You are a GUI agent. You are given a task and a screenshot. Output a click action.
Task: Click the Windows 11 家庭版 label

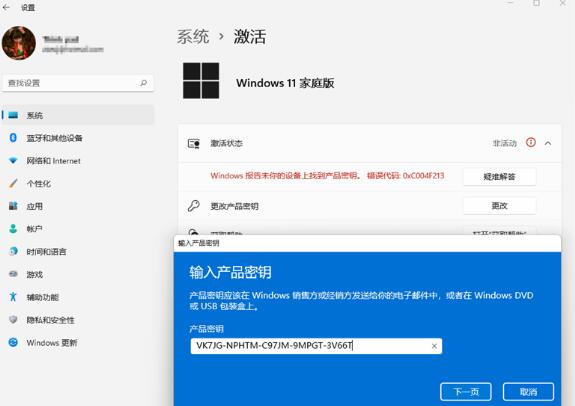pos(285,83)
